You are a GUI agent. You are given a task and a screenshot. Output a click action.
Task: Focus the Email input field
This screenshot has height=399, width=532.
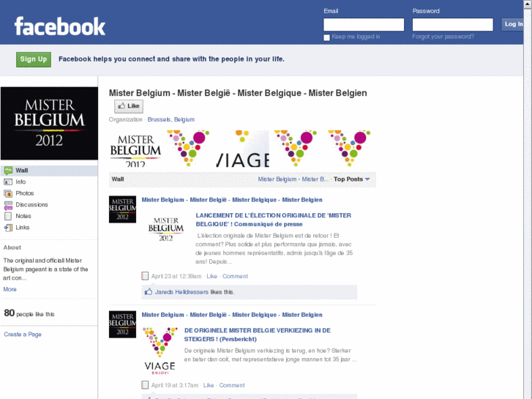click(364, 24)
